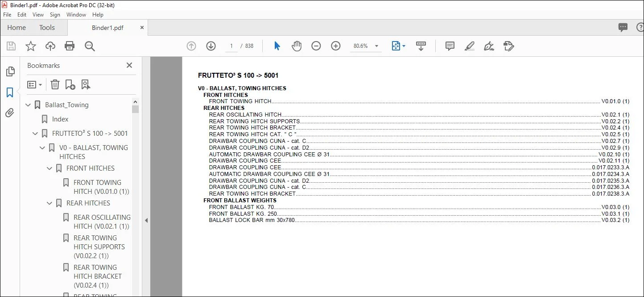Close the Bookmarks panel

point(129,65)
